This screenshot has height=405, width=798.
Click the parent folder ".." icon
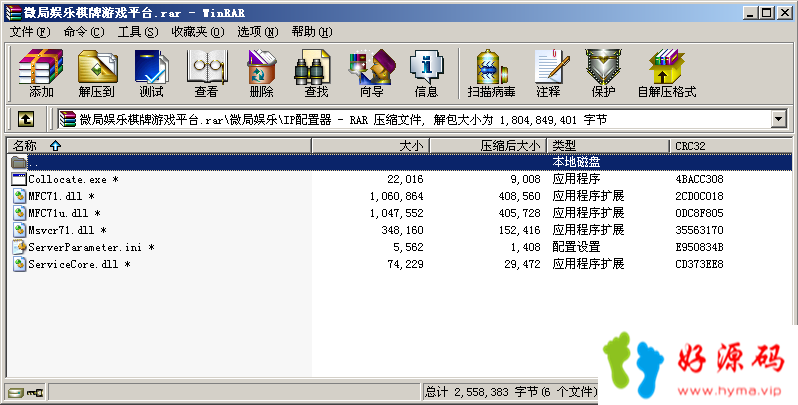coord(19,162)
